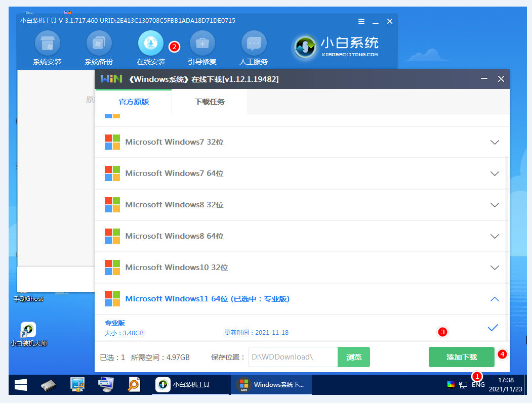Expand Microsoft Windows7 64位 chevron
Viewport: 532px width, 403px height.
pyautogui.click(x=495, y=173)
